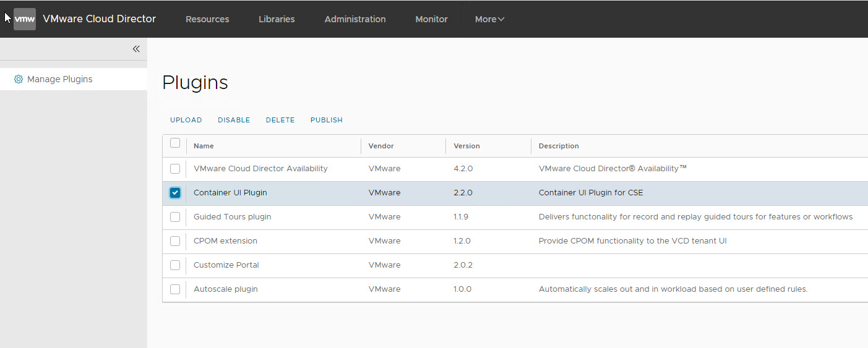Viewport: 868px width, 348px height.
Task: Click the UPLOAD button
Action: [x=186, y=120]
